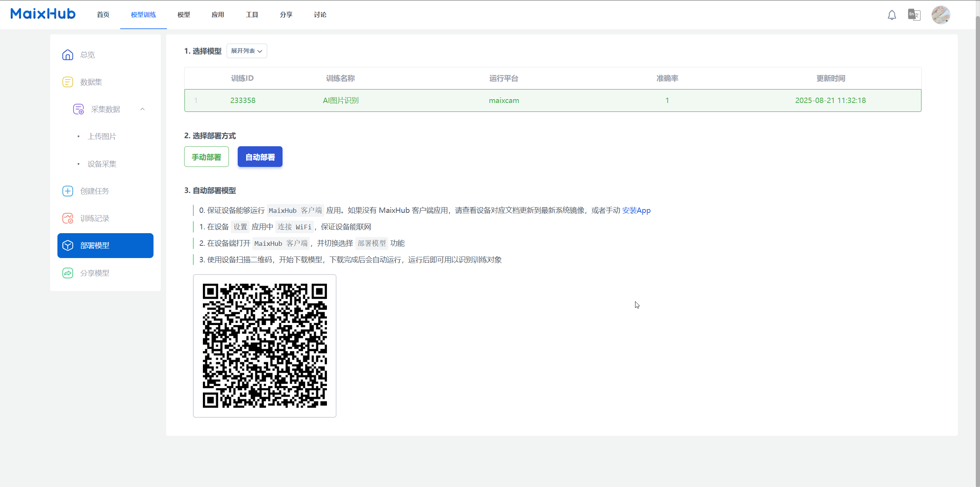The width and height of the screenshot is (980, 487).
Task: Open the 数据集 dataset sidebar icon
Action: (x=68, y=82)
